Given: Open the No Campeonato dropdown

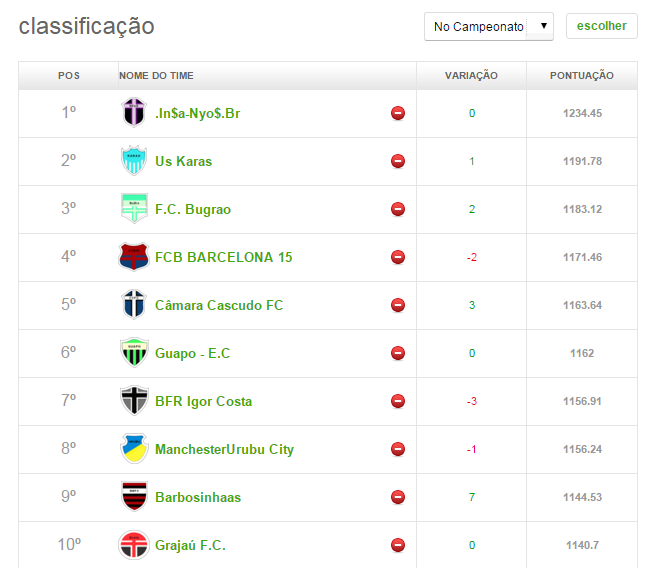Looking at the screenshot, I should (488, 27).
